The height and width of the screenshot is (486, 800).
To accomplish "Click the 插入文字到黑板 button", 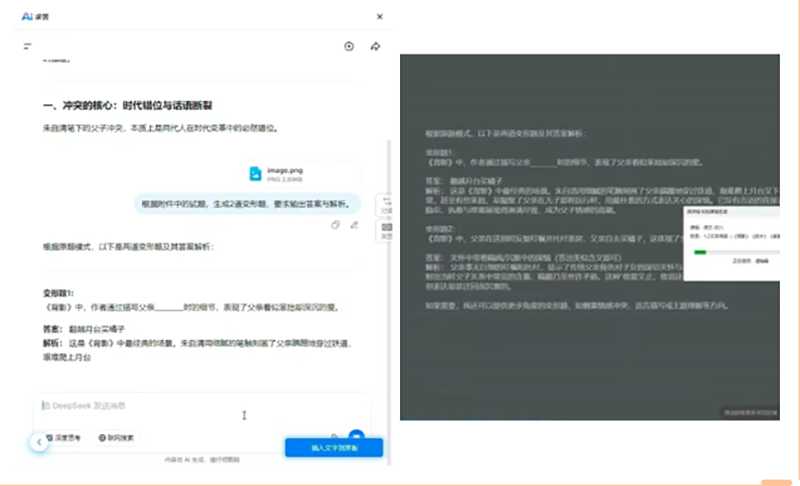I will pos(333,449).
